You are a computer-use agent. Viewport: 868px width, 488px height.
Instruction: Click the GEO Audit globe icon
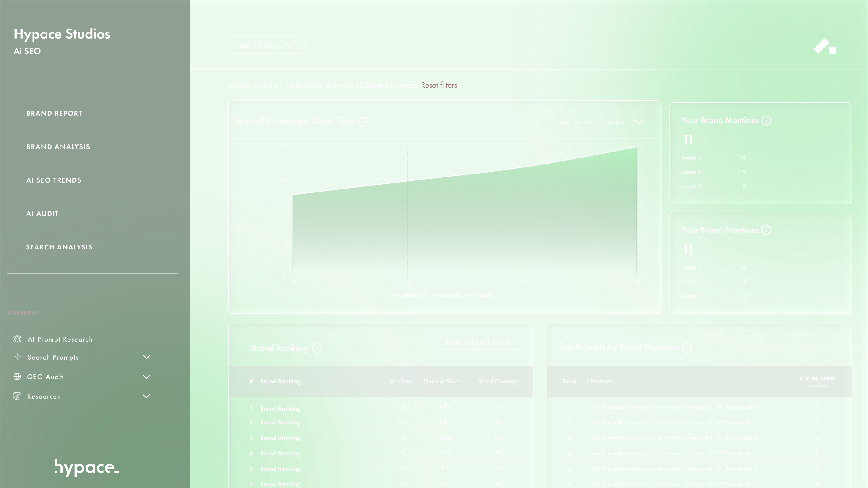(x=17, y=377)
